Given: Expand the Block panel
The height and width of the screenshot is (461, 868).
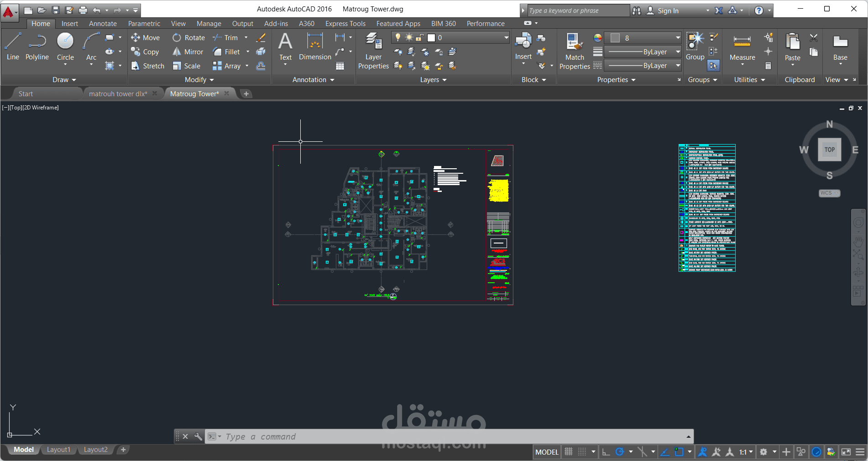Looking at the screenshot, I should [x=533, y=80].
